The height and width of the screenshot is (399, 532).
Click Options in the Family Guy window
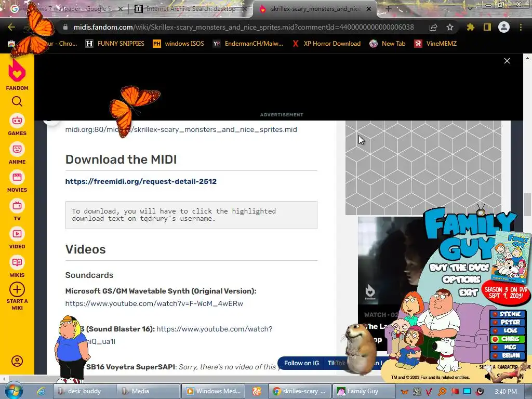[x=461, y=280]
